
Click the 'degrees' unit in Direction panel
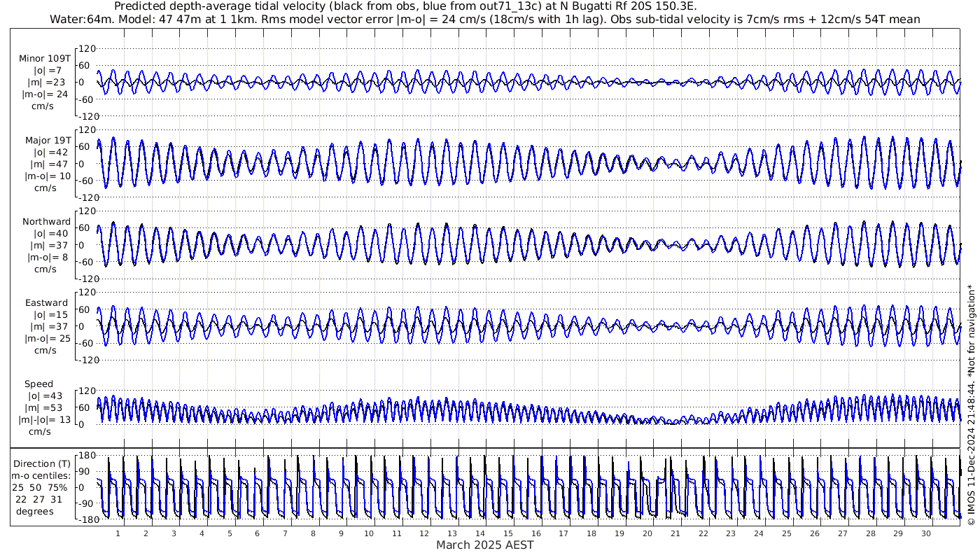point(35,511)
